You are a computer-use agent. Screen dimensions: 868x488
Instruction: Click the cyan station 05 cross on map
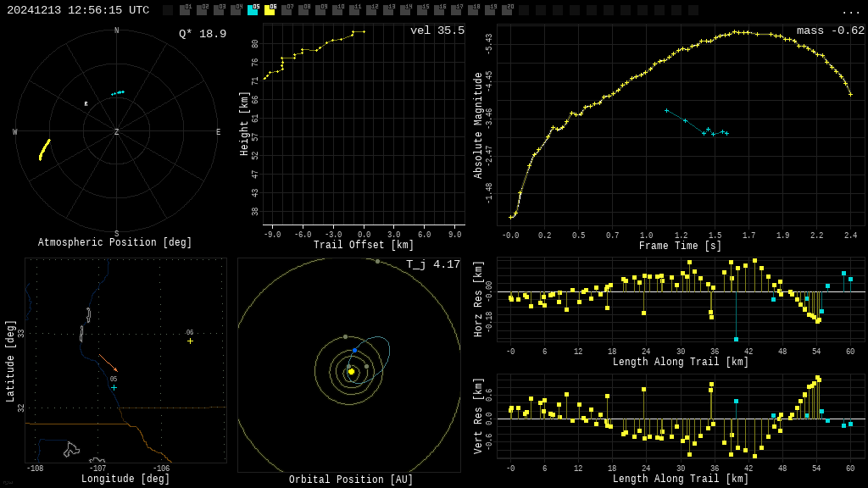(x=114, y=388)
